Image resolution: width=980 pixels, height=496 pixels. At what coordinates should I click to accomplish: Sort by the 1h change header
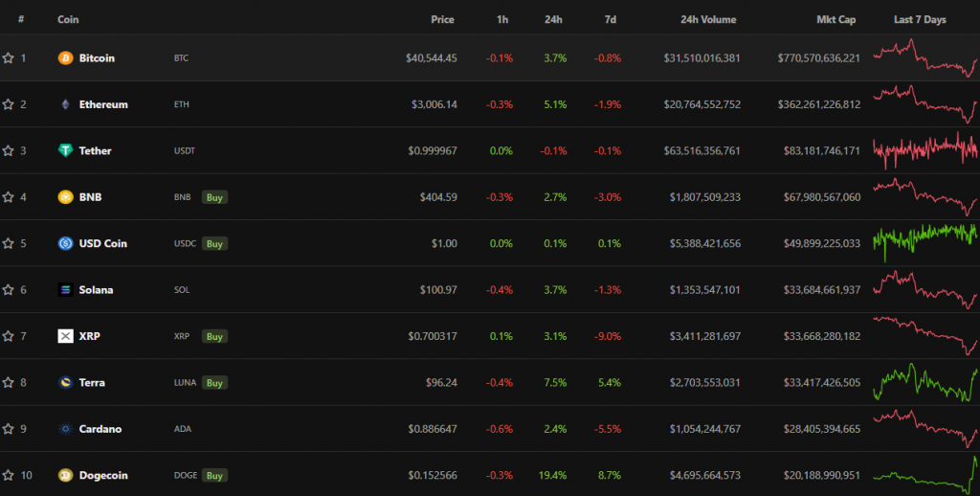click(502, 19)
